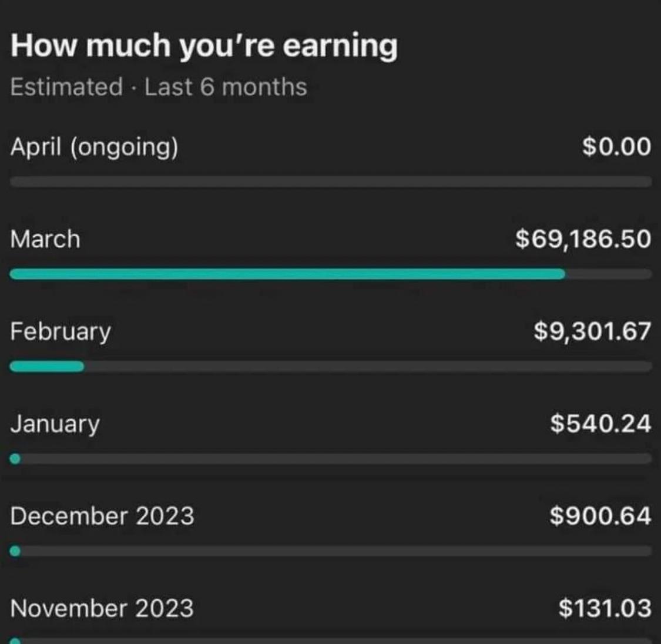The image size is (661, 644).
Task: Click the empty April progress bar
Action: pos(330,182)
